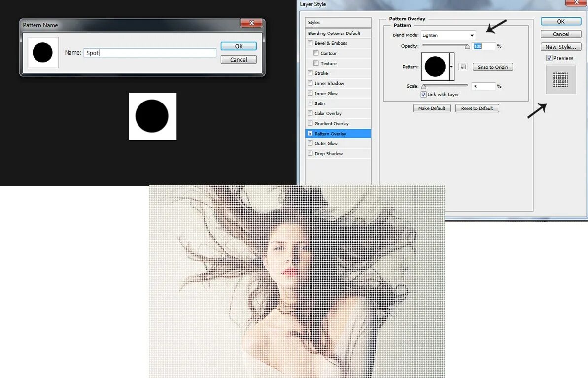Screen dimensions: 588x378
Task: Enable the Inner Glow checkbox
Action: [310, 93]
